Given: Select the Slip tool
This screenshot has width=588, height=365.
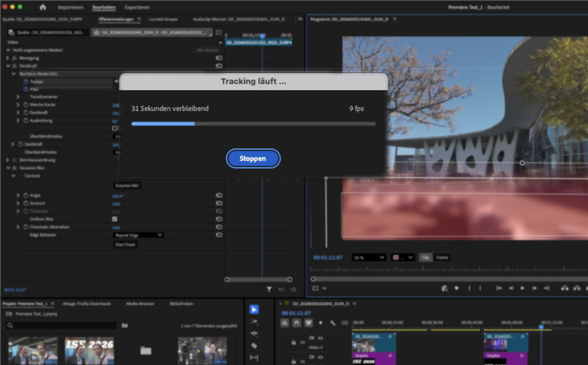Looking at the screenshot, I should (254, 358).
